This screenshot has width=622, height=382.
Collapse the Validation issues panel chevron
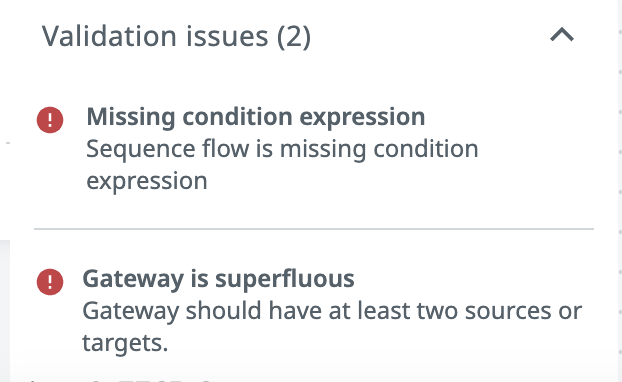click(562, 35)
